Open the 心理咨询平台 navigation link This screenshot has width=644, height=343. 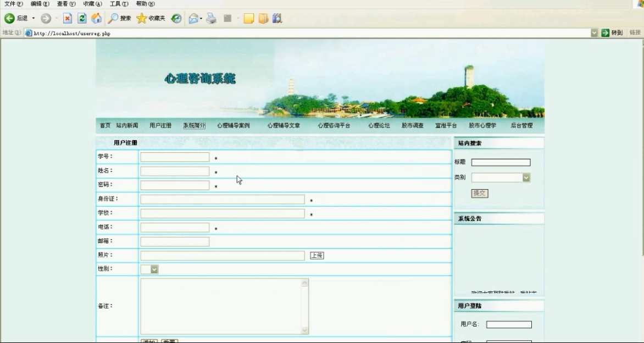coord(334,125)
